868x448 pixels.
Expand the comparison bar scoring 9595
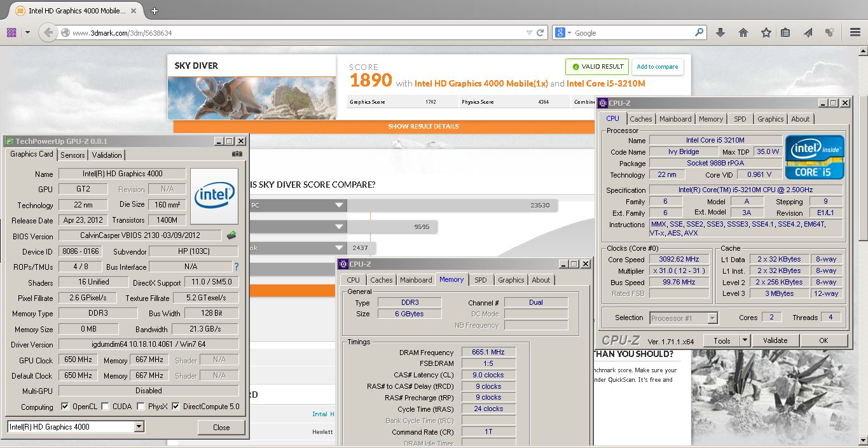(x=338, y=227)
